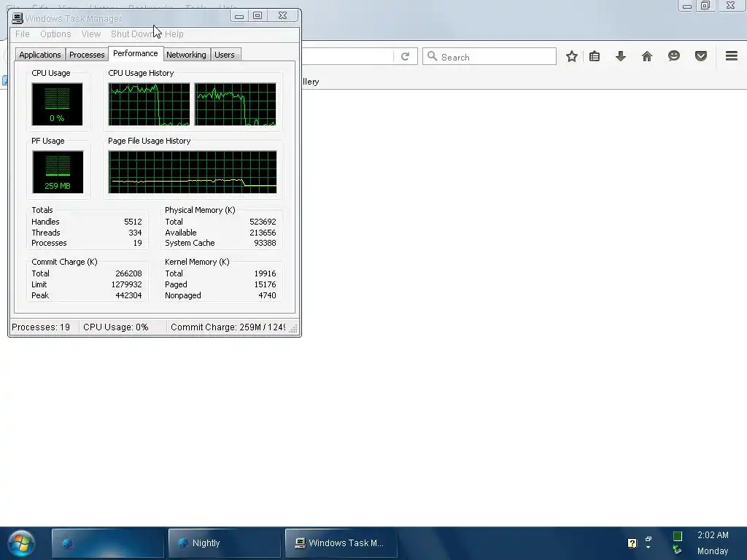Open browser Downloads arrow icon
Screen dimensions: 747x560
coord(620,57)
